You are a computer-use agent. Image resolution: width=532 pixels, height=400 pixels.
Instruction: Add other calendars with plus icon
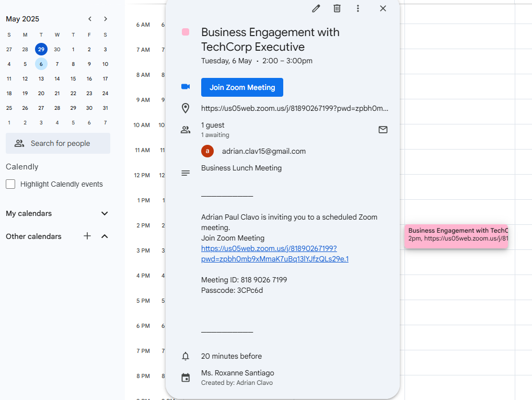pos(87,236)
